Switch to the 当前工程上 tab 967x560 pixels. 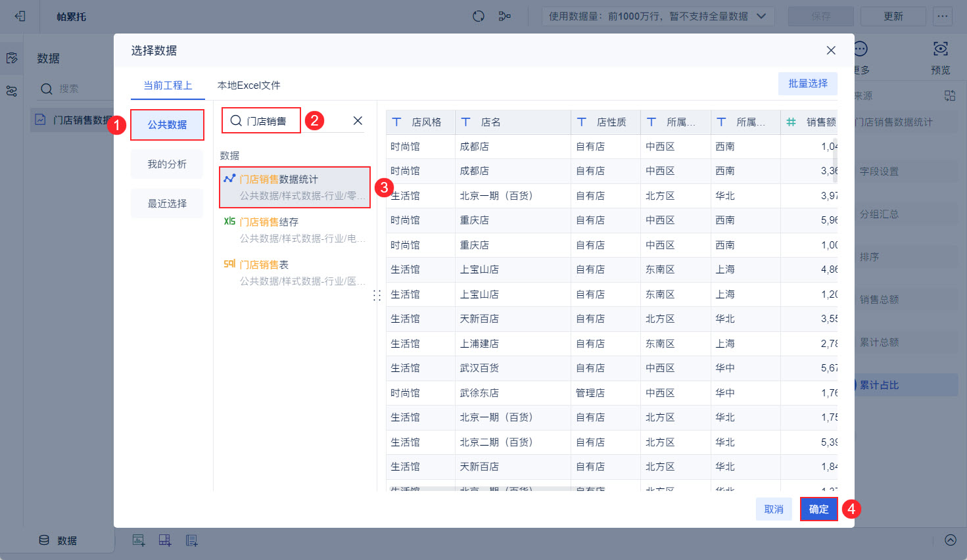[x=168, y=85]
